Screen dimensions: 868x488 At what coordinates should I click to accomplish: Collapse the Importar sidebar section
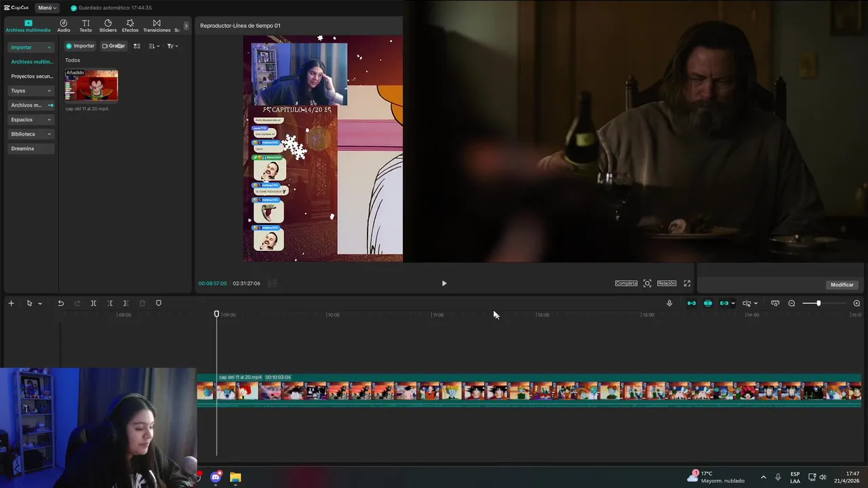[31, 47]
